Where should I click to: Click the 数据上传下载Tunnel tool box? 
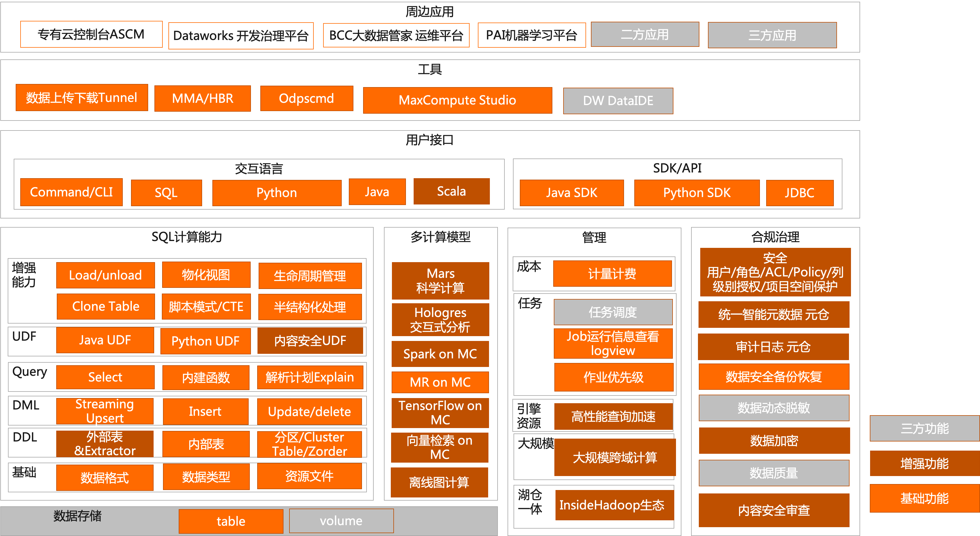click(82, 98)
